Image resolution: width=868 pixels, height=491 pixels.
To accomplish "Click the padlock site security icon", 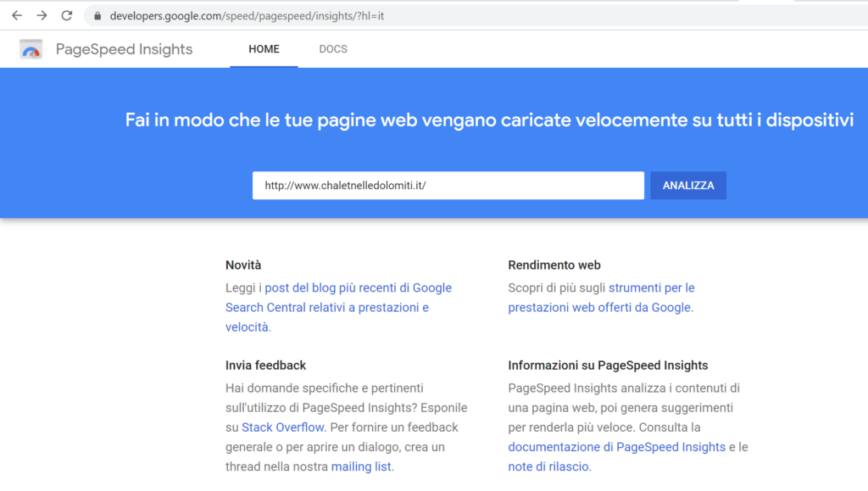I will point(97,16).
